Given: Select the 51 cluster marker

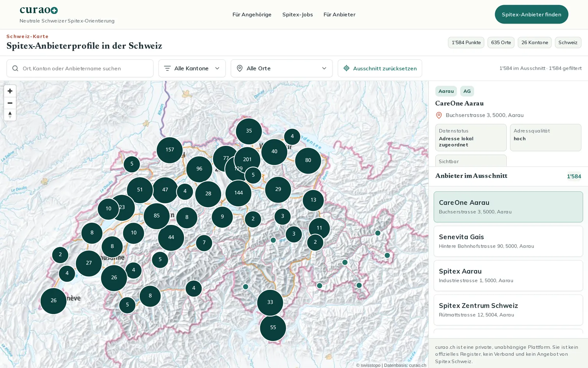Looking at the screenshot, I should [140, 190].
